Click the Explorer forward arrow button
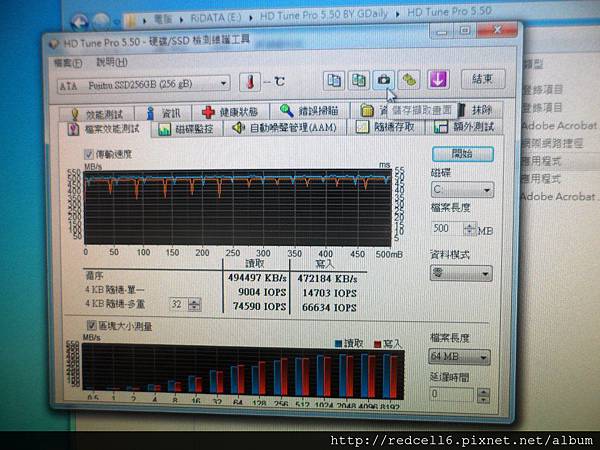The width and height of the screenshot is (600, 450). point(102,21)
